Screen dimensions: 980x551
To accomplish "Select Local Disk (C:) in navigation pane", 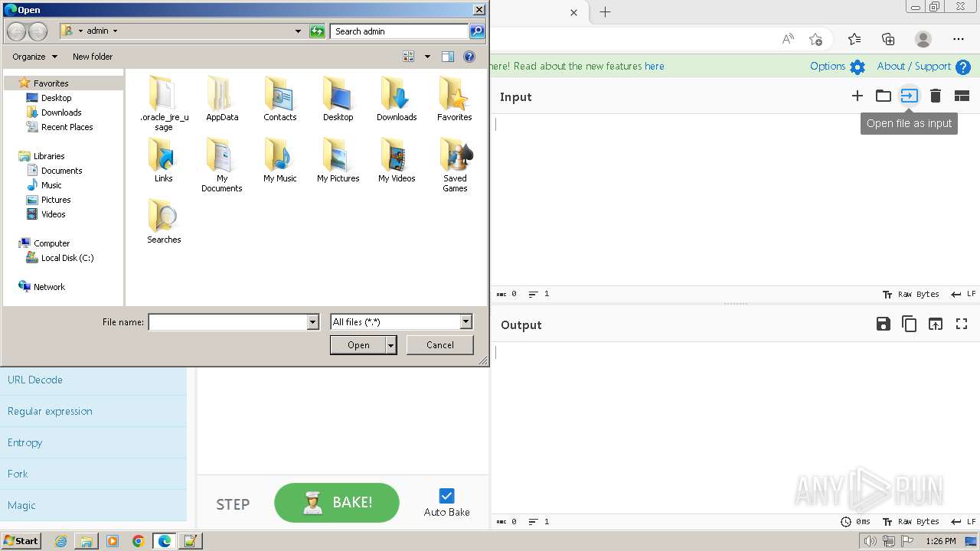I will (x=60, y=258).
